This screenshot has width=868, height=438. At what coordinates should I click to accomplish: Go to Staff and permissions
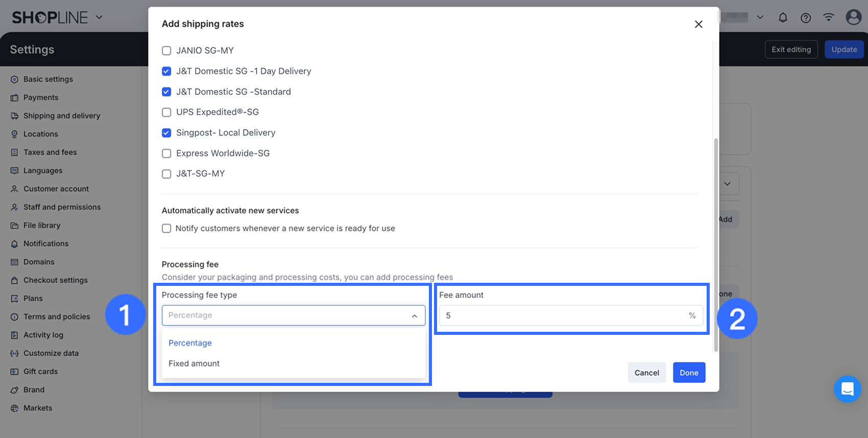coord(62,207)
